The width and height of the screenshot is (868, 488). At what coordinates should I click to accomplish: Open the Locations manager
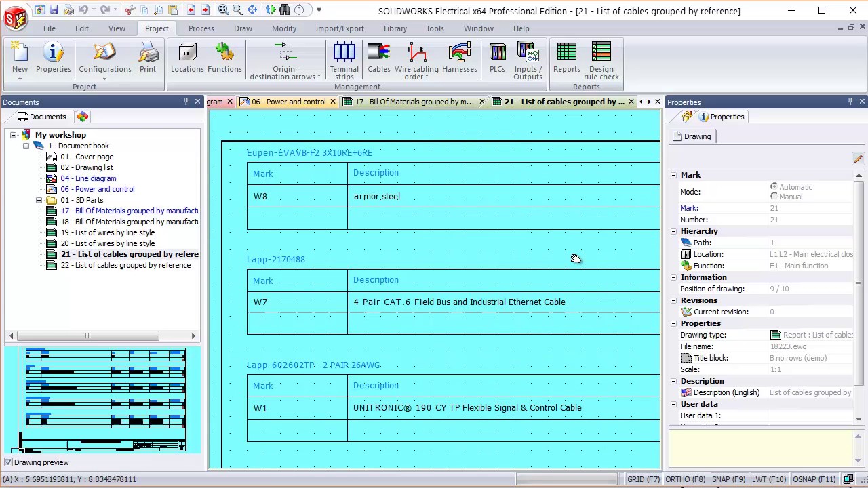(x=187, y=58)
